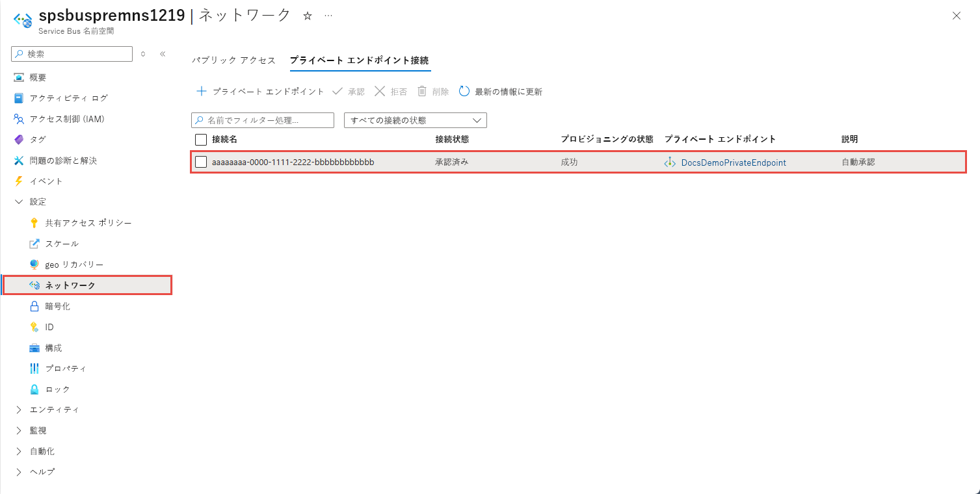Screen dimensions: 980x494
Task: Open DocsDemoPrivateEndpoint link
Action: click(734, 162)
